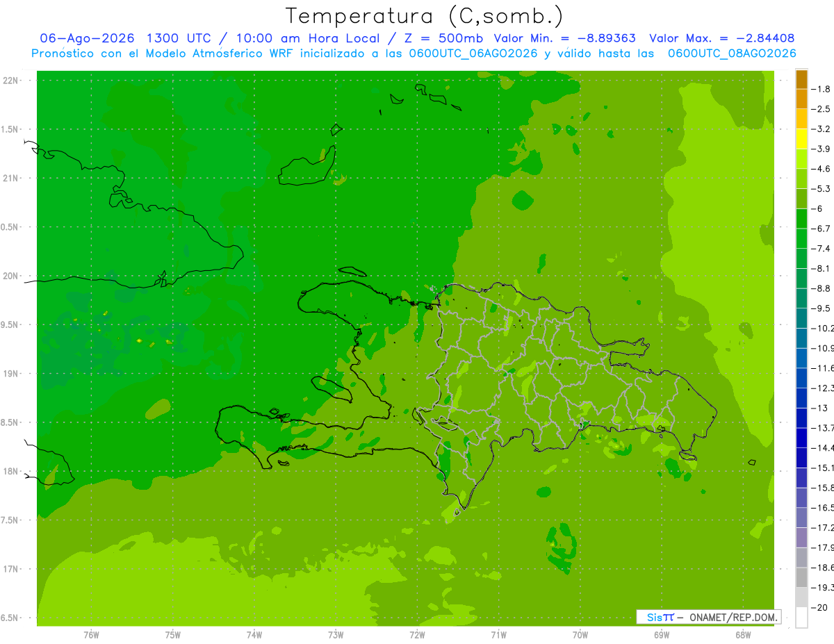Click the '22N' latitude label
This screenshot has width=834, height=644.
point(11,81)
